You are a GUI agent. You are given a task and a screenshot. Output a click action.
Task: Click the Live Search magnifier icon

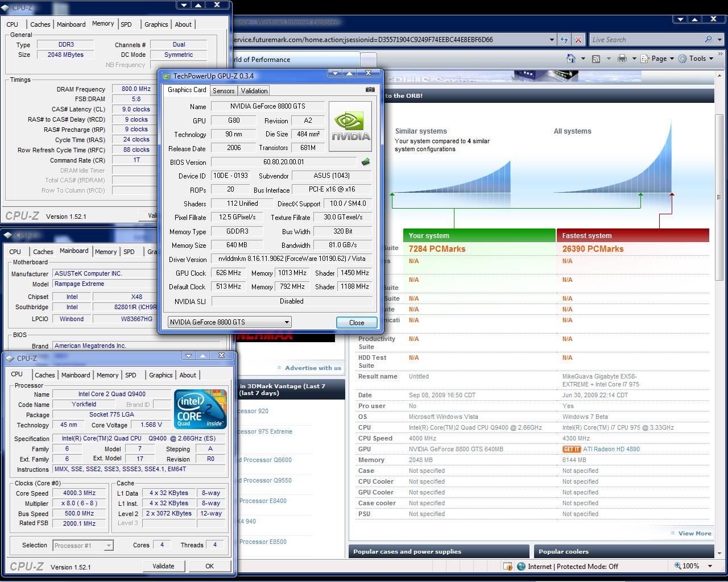(x=708, y=39)
